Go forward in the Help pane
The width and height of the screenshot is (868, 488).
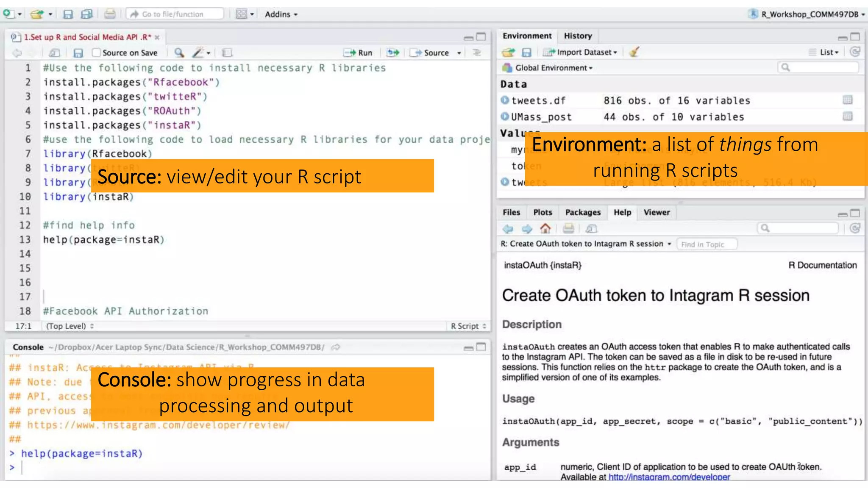click(x=527, y=229)
